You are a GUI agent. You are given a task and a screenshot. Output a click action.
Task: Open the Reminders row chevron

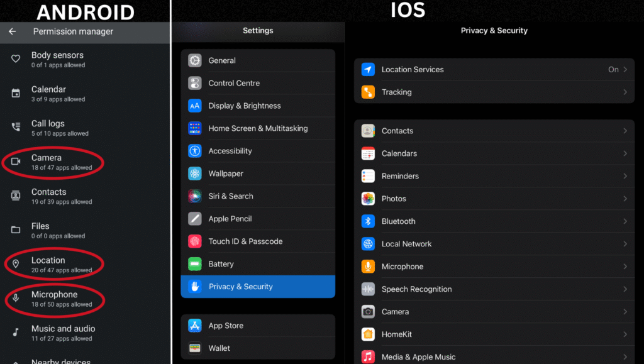pos(625,176)
